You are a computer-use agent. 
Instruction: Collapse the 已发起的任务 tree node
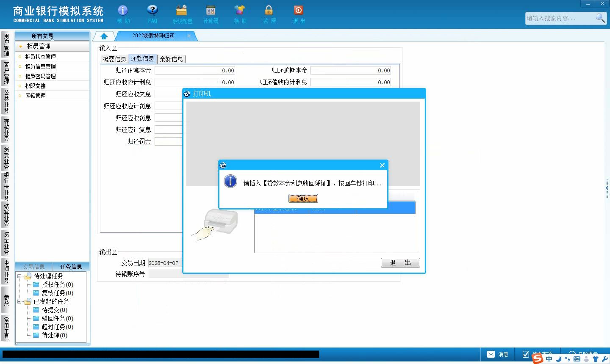click(x=19, y=301)
